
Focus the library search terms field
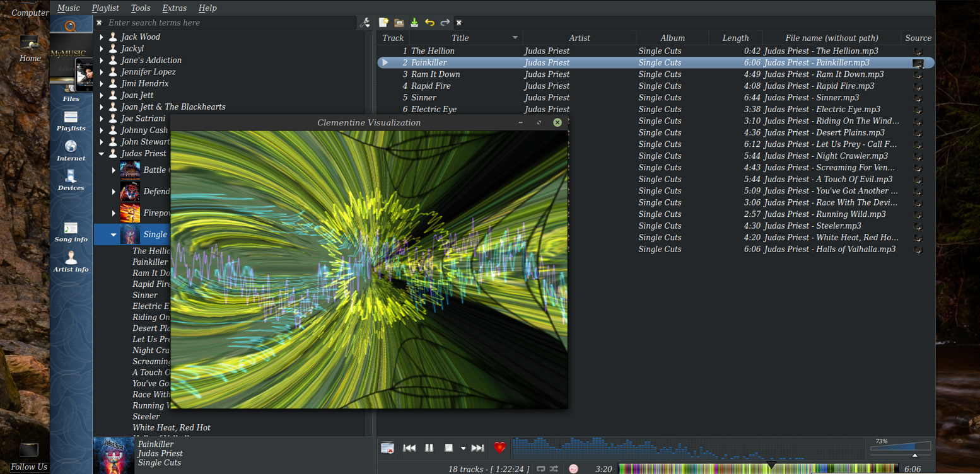tap(231, 23)
